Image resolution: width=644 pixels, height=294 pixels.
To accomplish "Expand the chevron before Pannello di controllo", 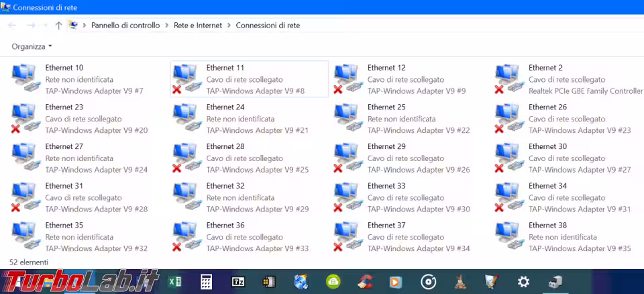I will click(x=85, y=26).
